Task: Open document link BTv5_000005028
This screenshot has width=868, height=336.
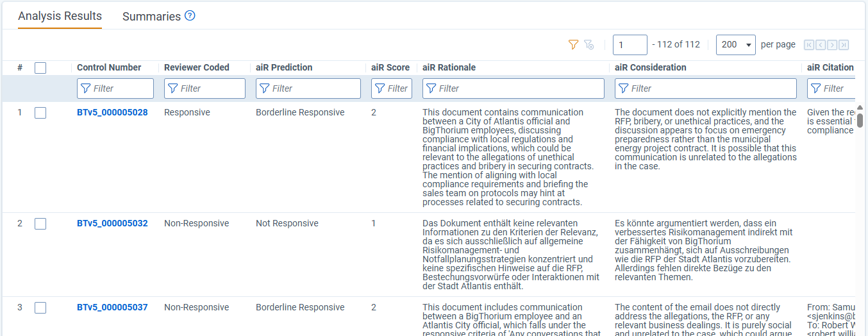Action: pos(112,112)
